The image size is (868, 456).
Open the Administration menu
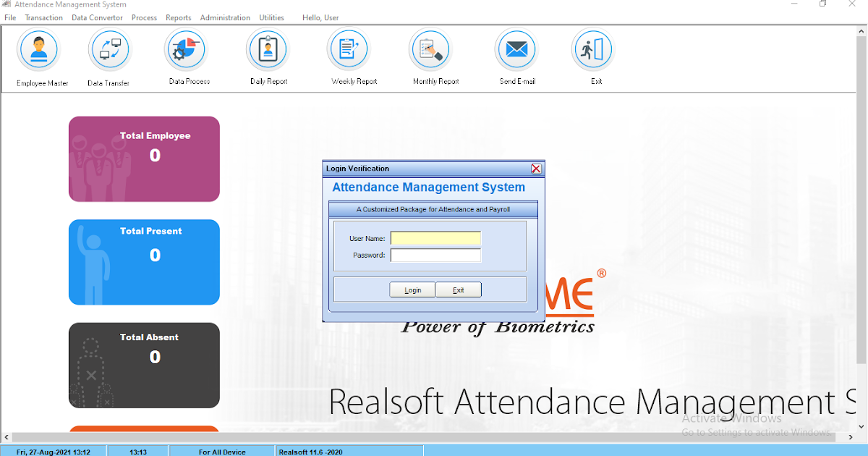[x=225, y=17]
